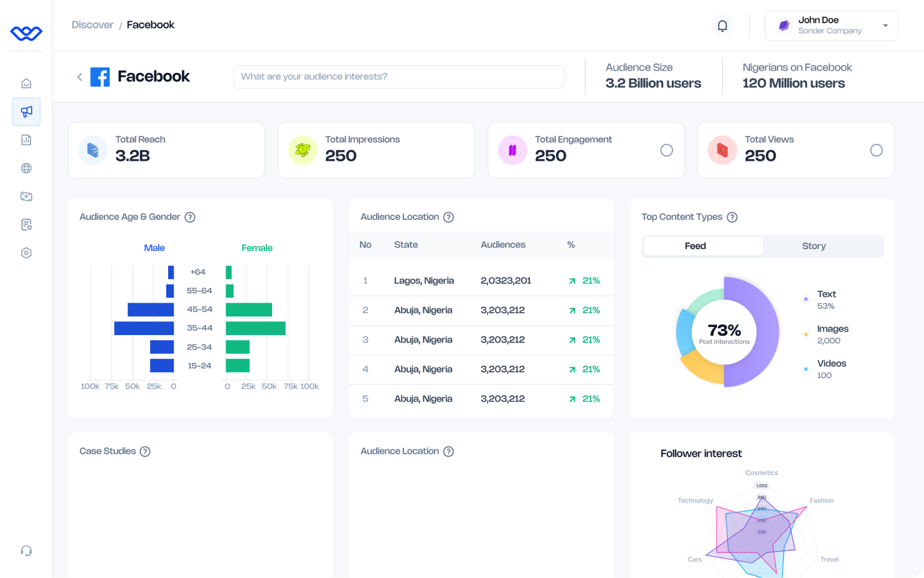Click the notification bell icon

coord(722,26)
